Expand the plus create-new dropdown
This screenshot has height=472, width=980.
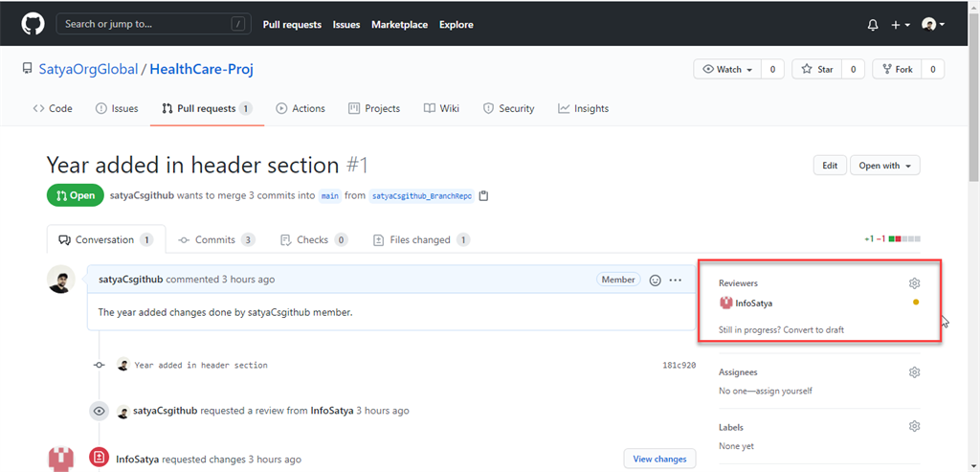(x=901, y=25)
